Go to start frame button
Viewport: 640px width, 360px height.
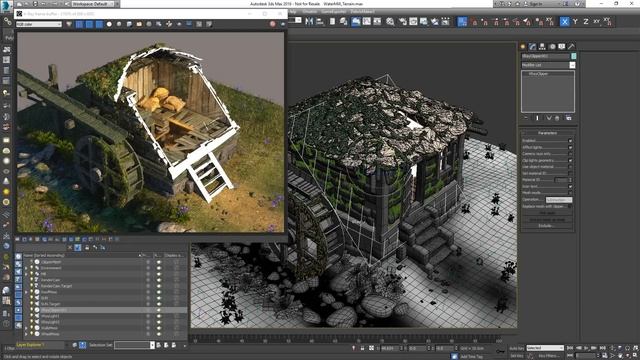(570, 348)
